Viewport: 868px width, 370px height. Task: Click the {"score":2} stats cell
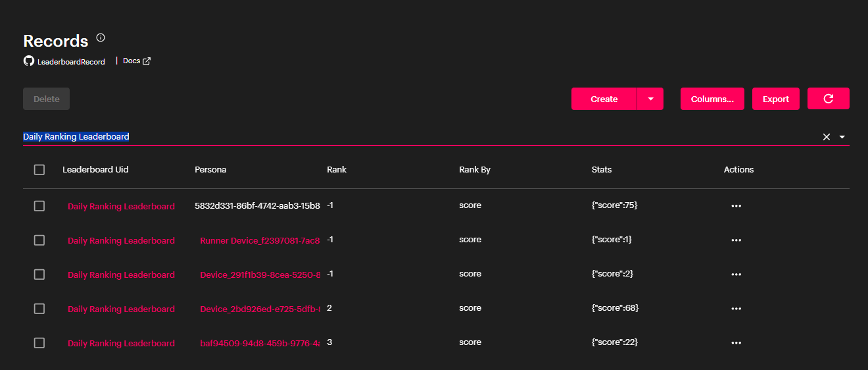(612, 274)
